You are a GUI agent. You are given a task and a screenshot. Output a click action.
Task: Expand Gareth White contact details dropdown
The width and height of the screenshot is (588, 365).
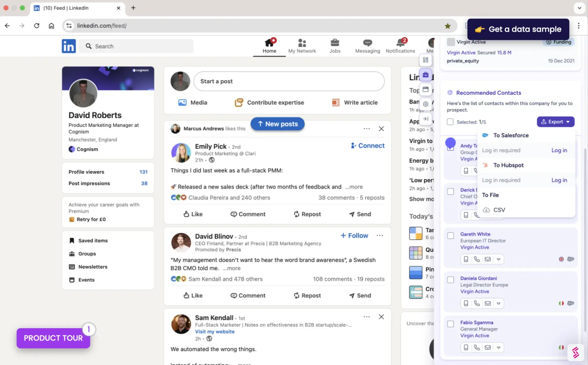(x=498, y=259)
